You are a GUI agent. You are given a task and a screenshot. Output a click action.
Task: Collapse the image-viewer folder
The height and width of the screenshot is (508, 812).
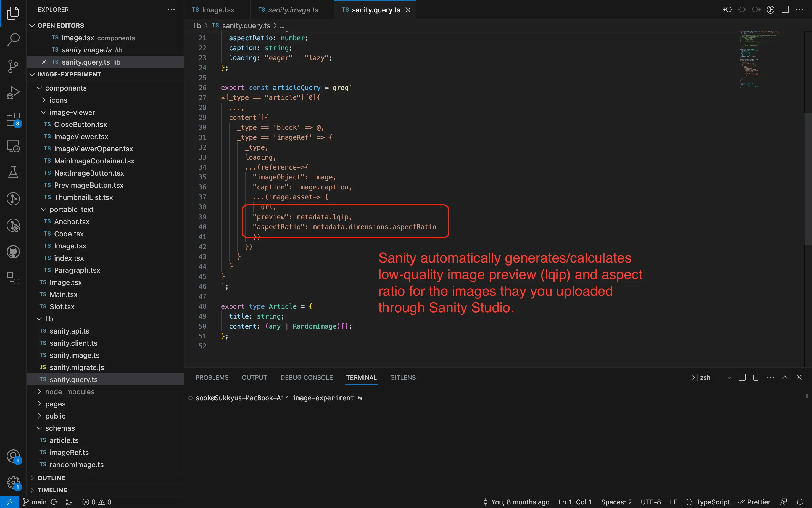click(72, 112)
